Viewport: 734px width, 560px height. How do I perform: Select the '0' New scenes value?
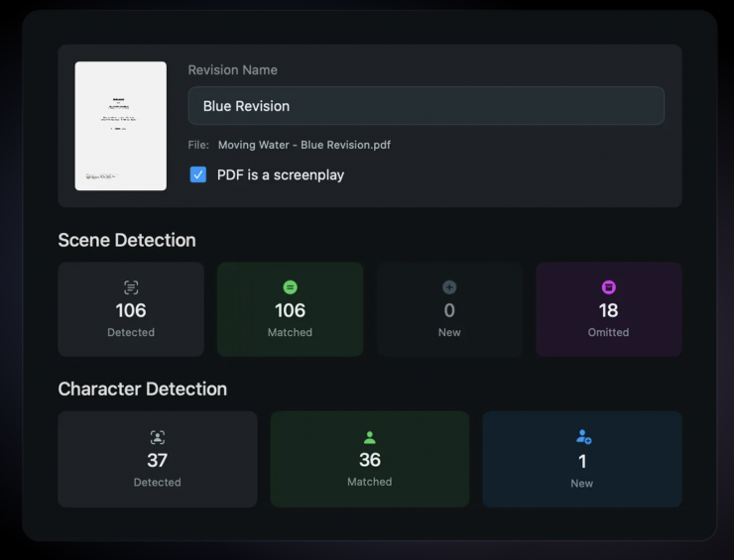pyautogui.click(x=449, y=310)
